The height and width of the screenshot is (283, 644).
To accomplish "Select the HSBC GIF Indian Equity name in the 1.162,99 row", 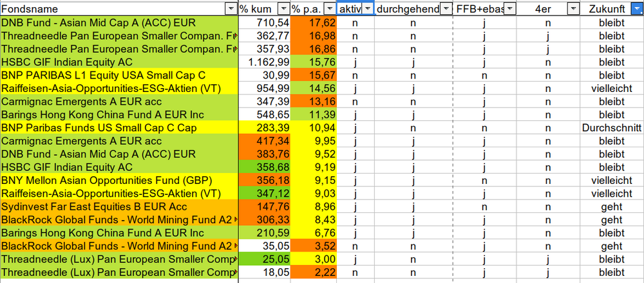I will [119, 62].
